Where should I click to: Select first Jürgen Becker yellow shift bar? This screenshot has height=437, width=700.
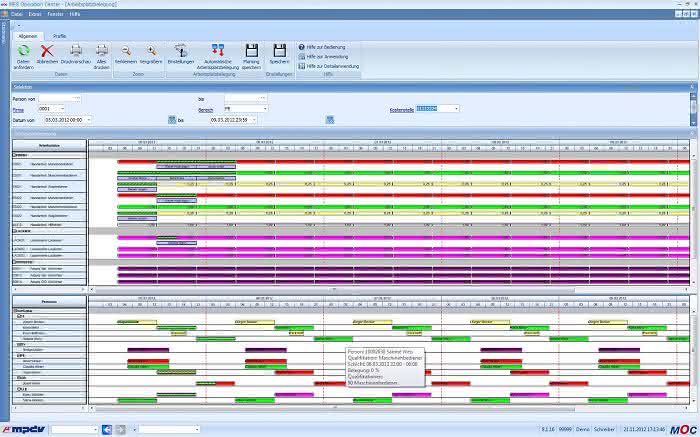(137, 322)
